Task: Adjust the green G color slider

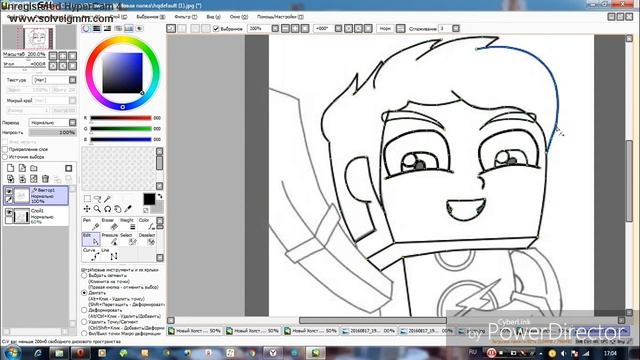Action: pyautogui.click(x=121, y=129)
